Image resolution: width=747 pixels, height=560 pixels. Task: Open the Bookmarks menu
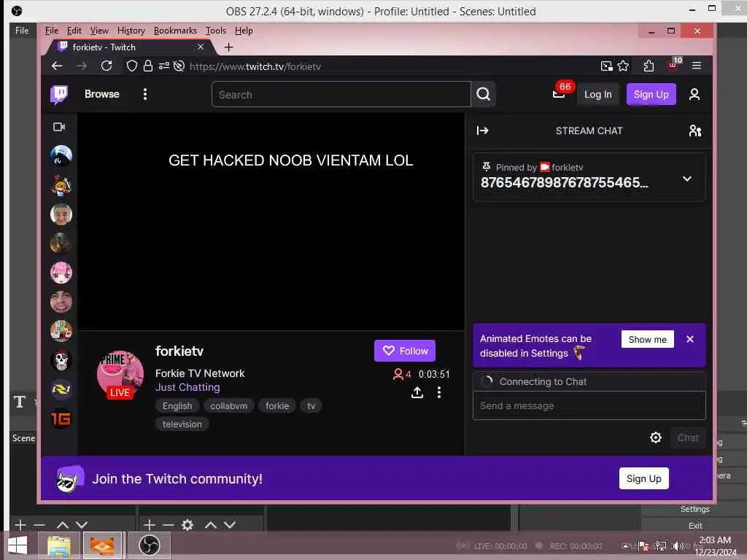click(x=175, y=31)
